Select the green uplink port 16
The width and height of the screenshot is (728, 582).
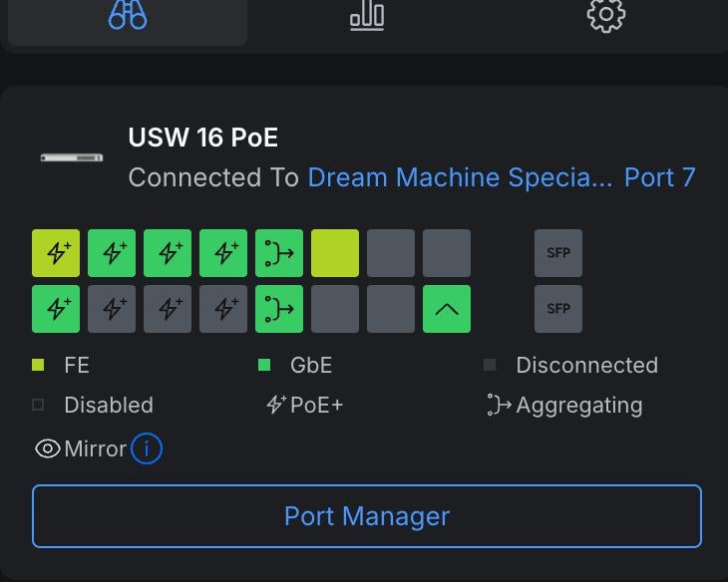pos(447,309)
